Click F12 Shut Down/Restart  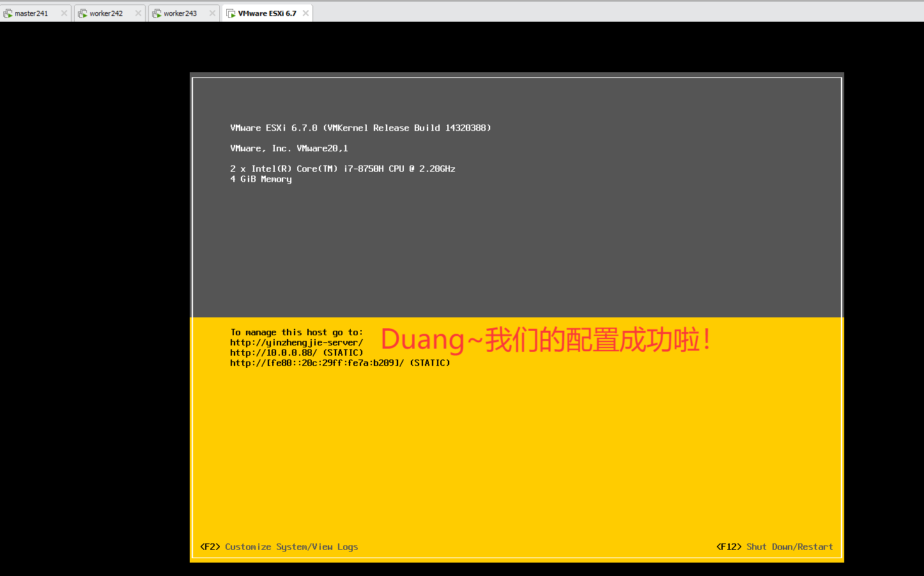click(x=774, y=547)
